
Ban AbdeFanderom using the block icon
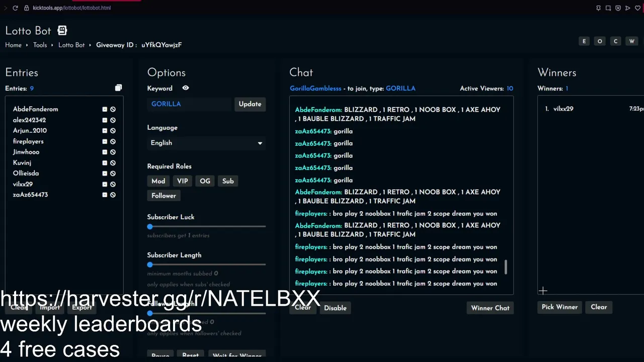click(113, 109)
